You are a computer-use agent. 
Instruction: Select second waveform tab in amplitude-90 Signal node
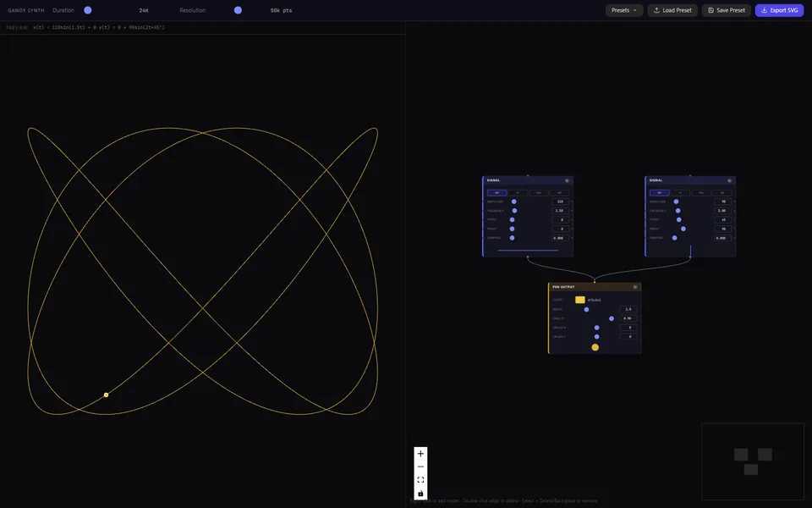click(680, 193)
